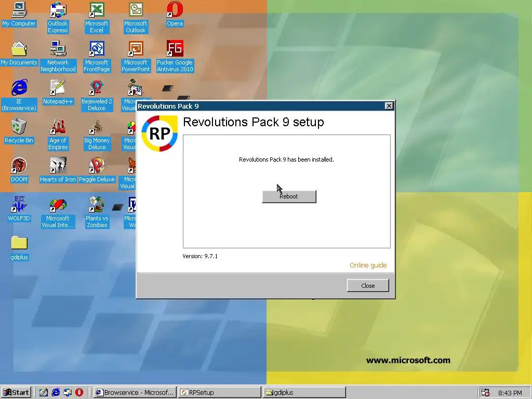Select the My Documents folder icon
Viewport: 532px width, 399px height.
[19, 54]
